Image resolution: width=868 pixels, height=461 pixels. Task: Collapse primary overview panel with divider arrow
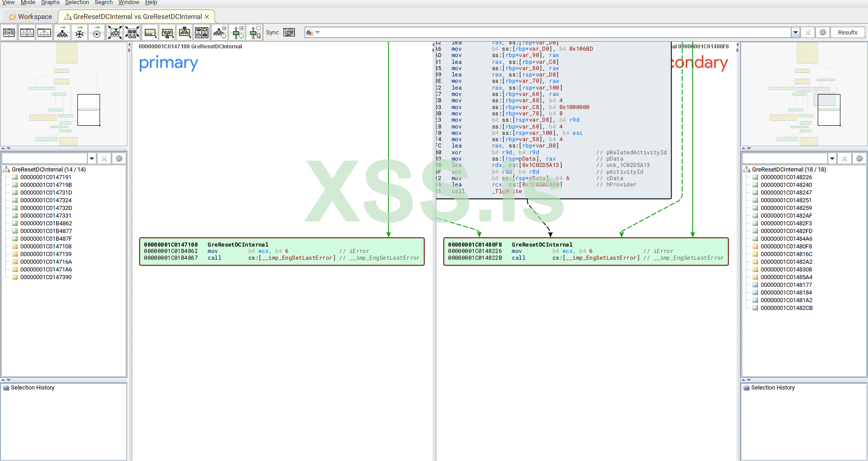pyautogui.click(x=3, y=148)
